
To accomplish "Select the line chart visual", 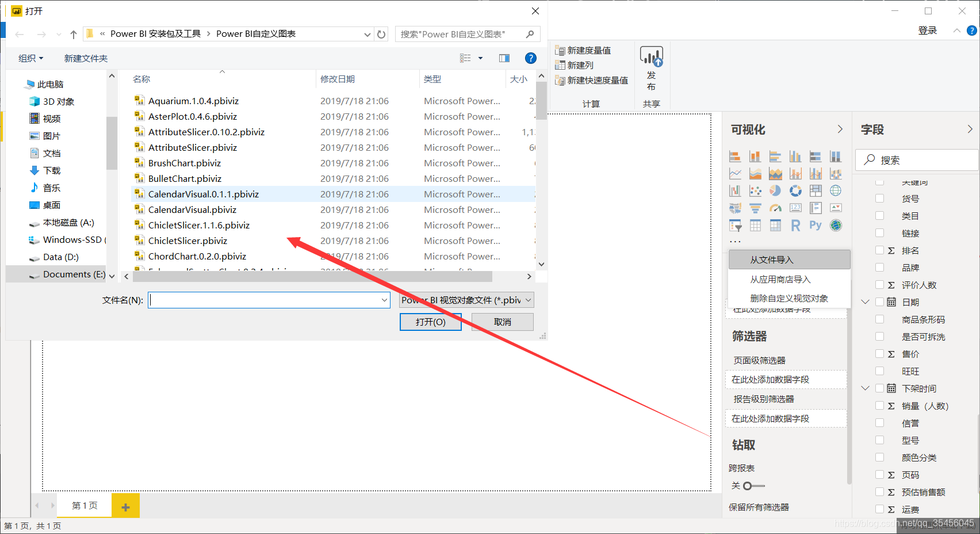I will point(735,173).
